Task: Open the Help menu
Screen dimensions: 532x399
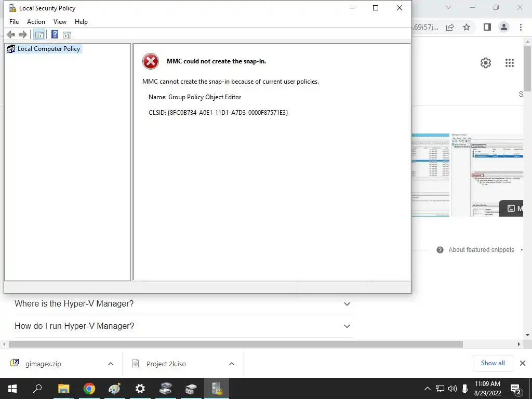Action: (81, 22)
